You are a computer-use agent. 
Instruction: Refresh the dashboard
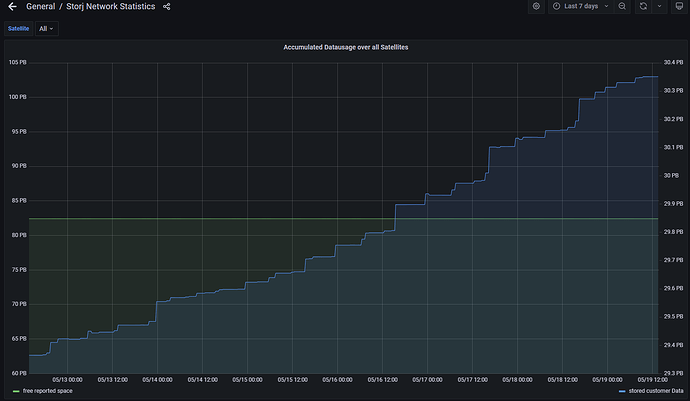pos(643,7)
